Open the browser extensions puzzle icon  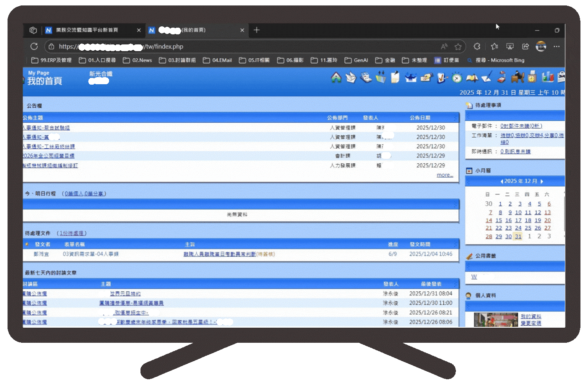pos(477,47)
